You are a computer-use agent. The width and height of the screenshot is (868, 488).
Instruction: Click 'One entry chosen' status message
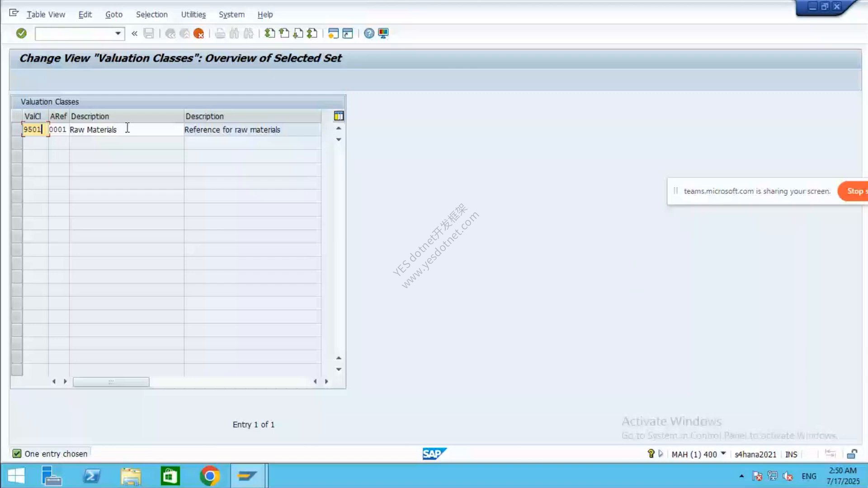(x=56, y=454)
